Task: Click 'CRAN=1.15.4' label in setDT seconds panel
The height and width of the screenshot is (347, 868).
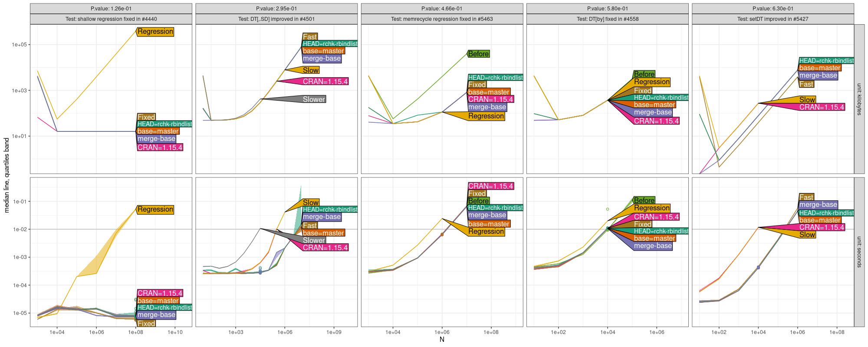Action: [x=822, y=227]
